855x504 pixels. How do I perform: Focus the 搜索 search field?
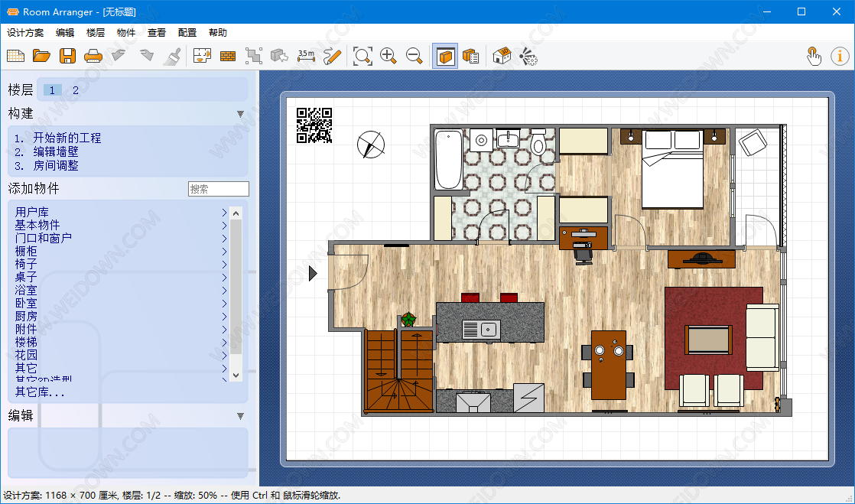[x=219, y=189]
